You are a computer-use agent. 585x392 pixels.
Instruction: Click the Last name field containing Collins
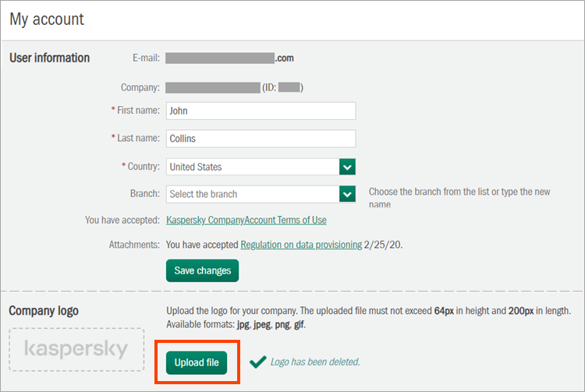[x=261, y=139]
